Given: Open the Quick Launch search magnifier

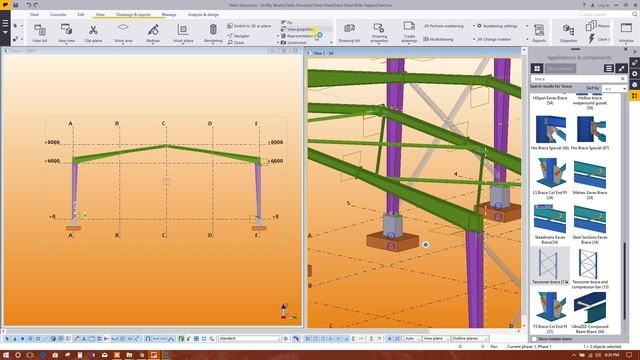Looking at the screenshot, I should click(635, 14).
